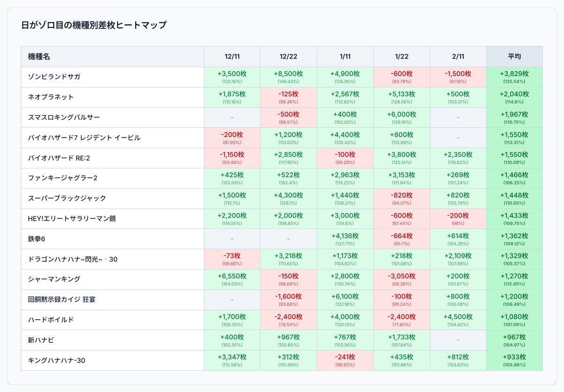Click the 12/22 column header
The height and width of the screenshot is (392, 564).
coord(289,56)
